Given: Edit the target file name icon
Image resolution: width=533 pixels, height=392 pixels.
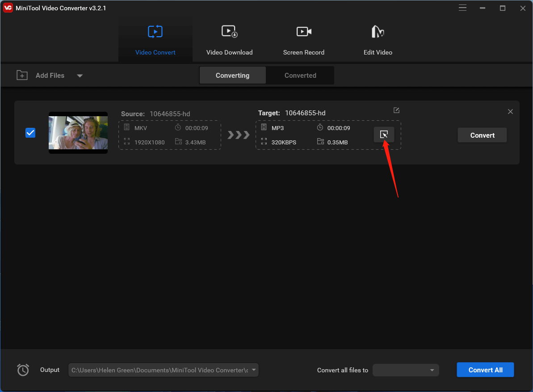Looking at the screenshot, I should (396, 110).
